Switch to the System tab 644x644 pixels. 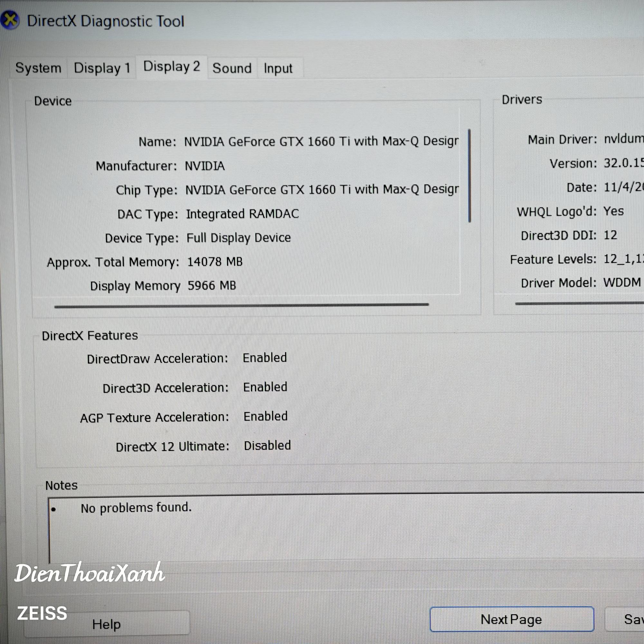[38, 68]
